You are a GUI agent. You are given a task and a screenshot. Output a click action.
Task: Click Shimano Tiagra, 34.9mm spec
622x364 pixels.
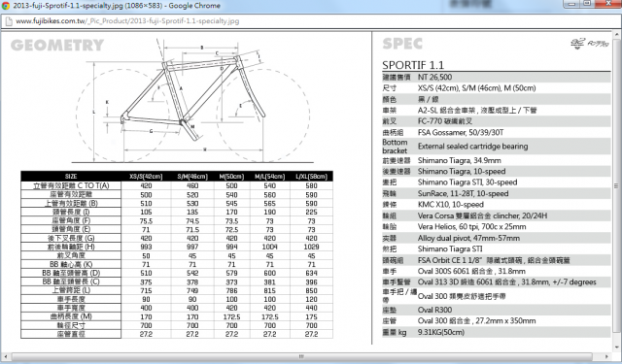click(460, 160)
